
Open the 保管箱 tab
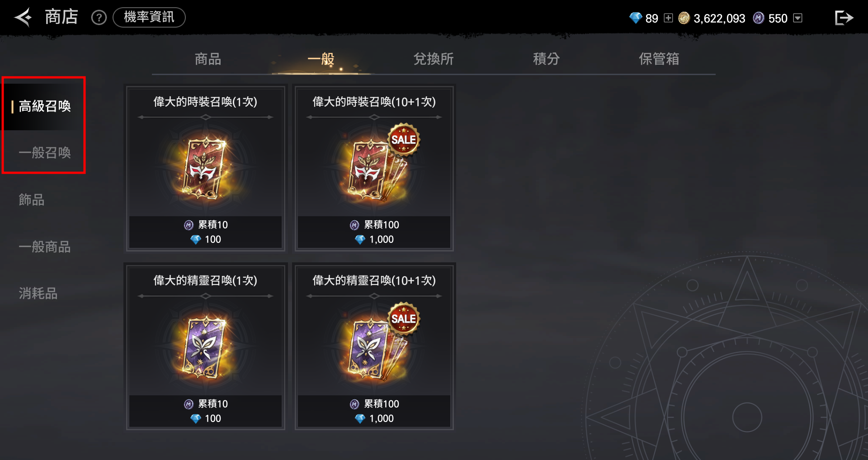[659, 59]
